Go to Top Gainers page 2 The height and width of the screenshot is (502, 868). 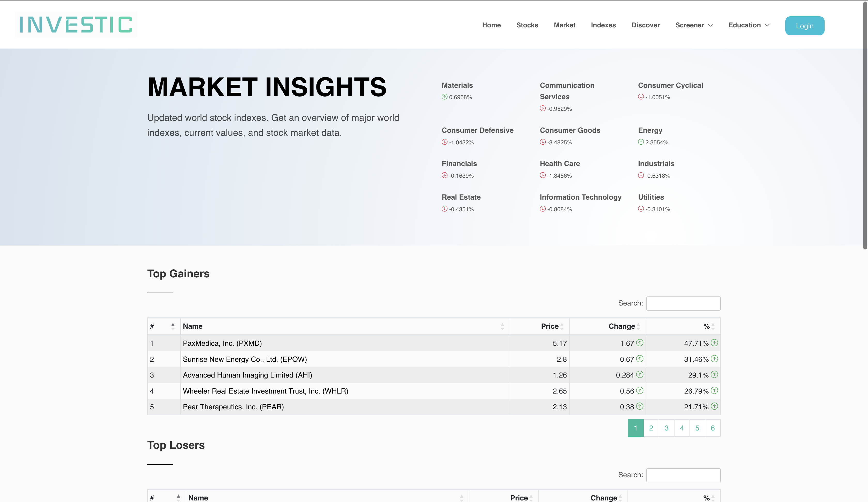(651, 428)
